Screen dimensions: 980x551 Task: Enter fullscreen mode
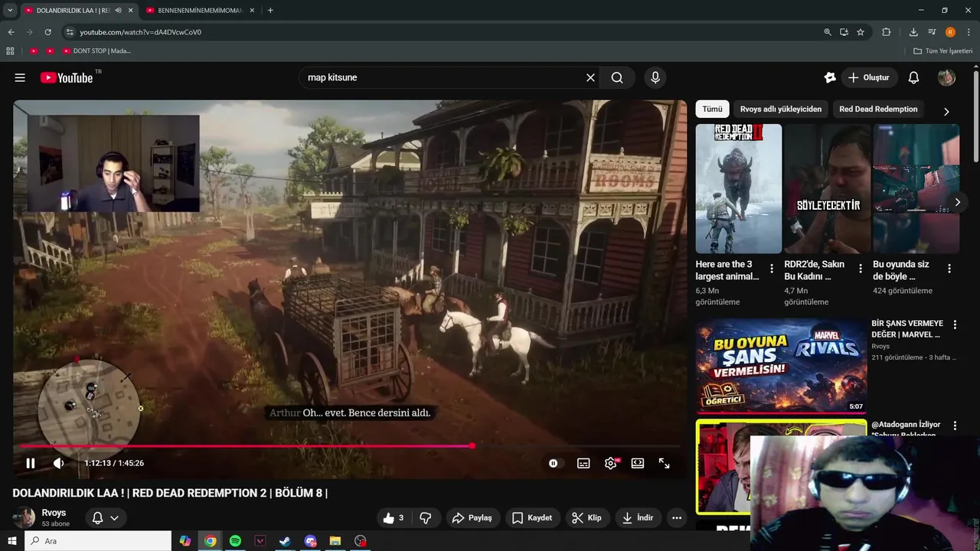664,463
